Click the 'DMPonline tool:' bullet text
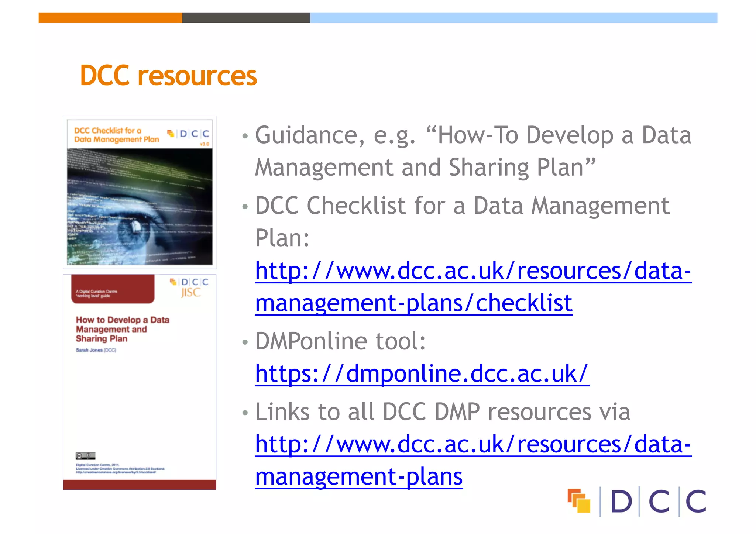The width and height of the screenshot is (756, 534). point(340,341)
